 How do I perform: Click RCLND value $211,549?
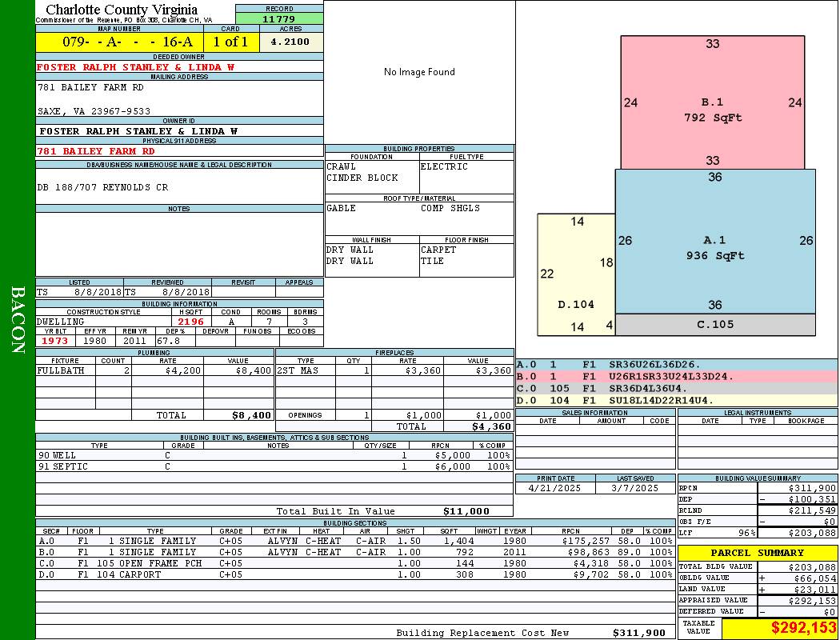point(812,511)
